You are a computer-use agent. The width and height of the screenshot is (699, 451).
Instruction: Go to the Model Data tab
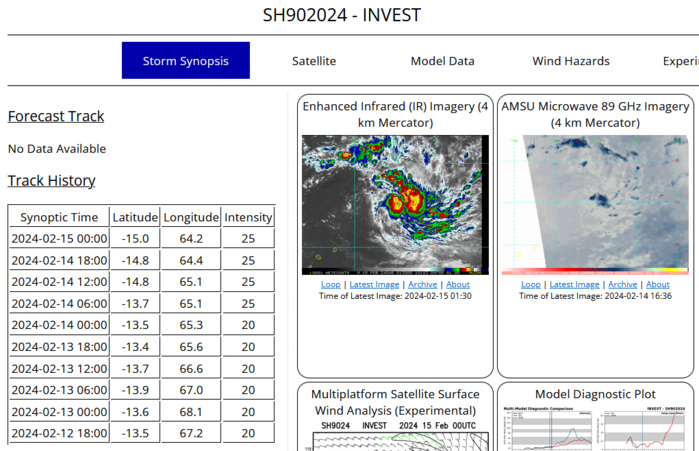pyautogui.click(x=442, y=61)
